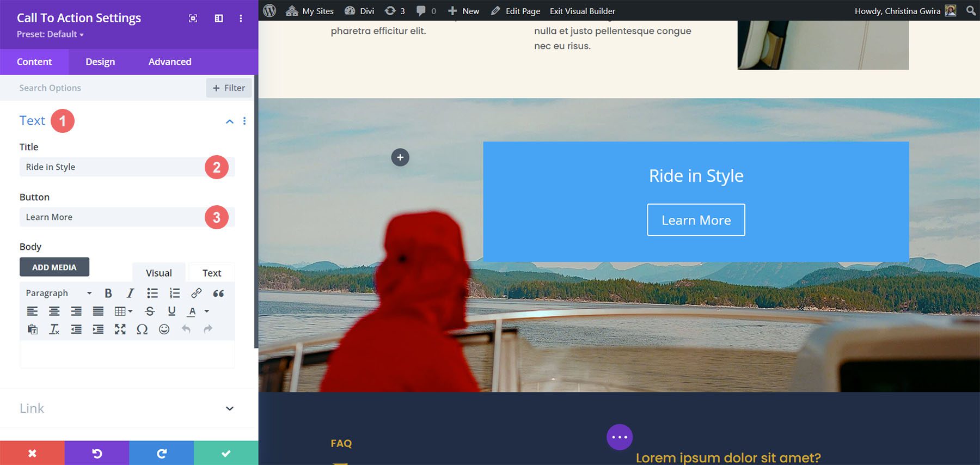
Task: Focus the Search Options field
Action: point(103,88)
